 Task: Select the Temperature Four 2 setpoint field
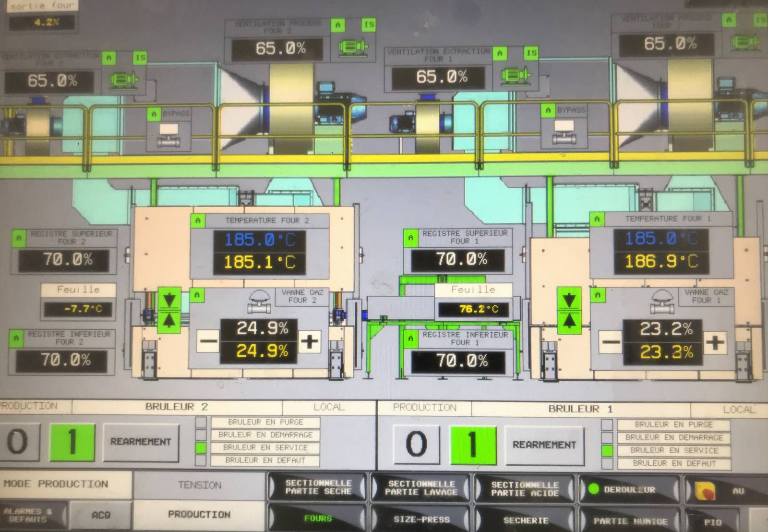click(x=260, y=240)
